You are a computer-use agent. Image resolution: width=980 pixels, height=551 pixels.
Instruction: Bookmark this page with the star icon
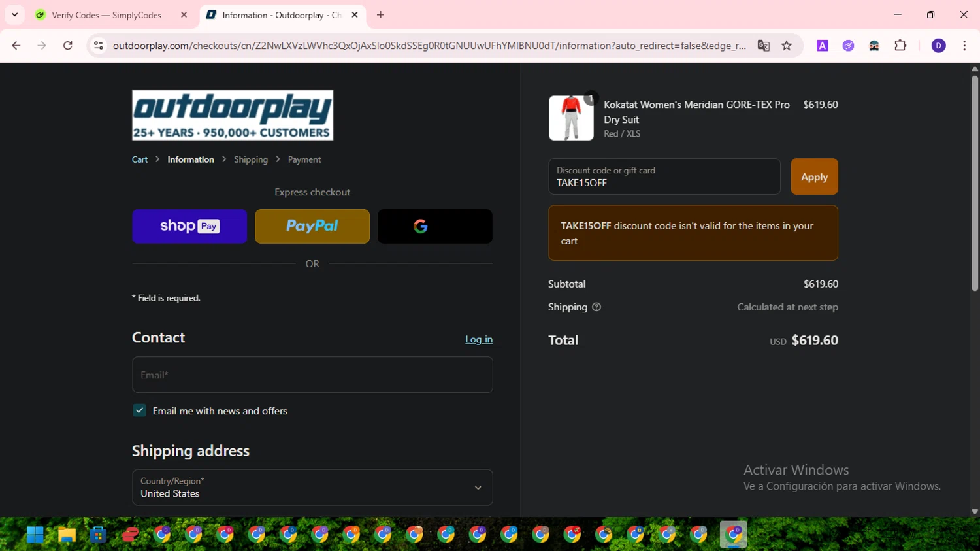pos(787,46)
